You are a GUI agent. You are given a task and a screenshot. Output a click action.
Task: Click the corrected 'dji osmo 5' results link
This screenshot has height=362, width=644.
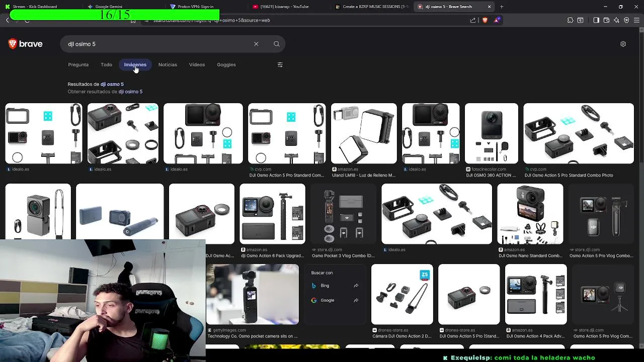pyautogui.click(x=112, y=84)
